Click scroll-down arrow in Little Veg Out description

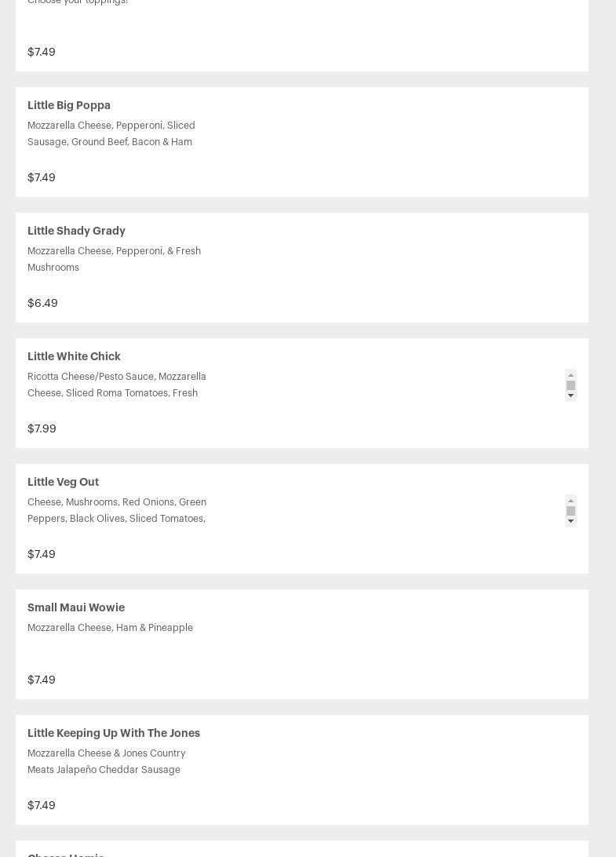coord(570,522)
